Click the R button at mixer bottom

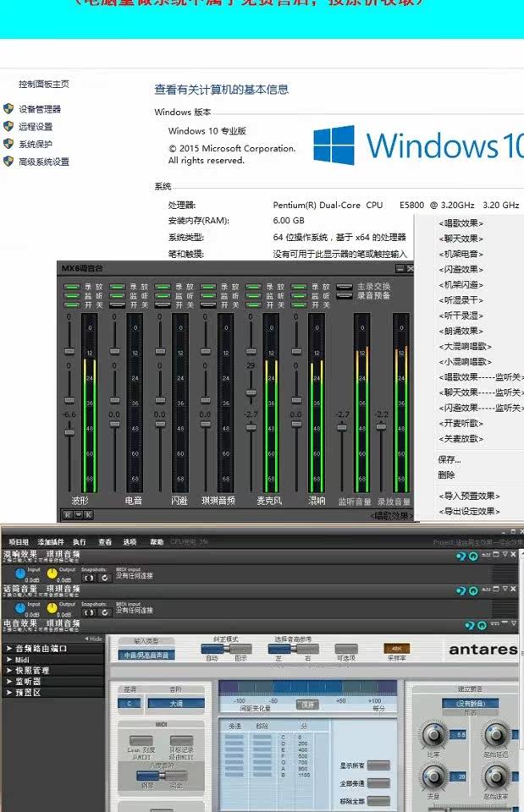[x=68, y=515]
